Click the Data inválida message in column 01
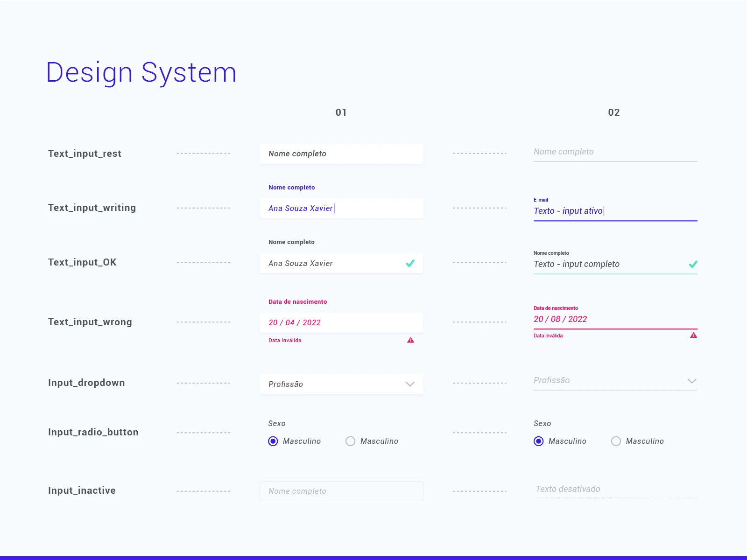 tap(285, 340)
